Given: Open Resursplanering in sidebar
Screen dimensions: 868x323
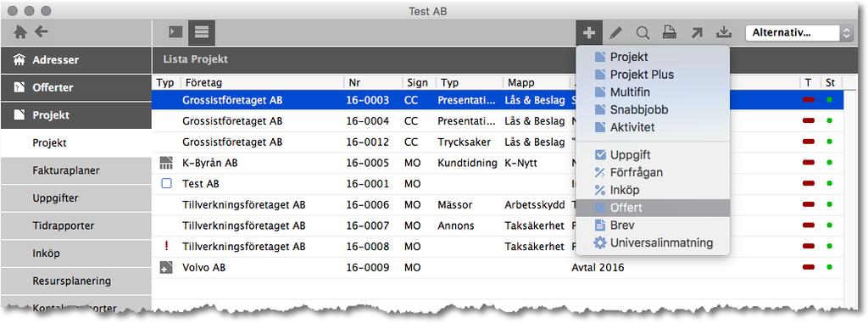Looking at the screenshot, I should coord(76,281).
